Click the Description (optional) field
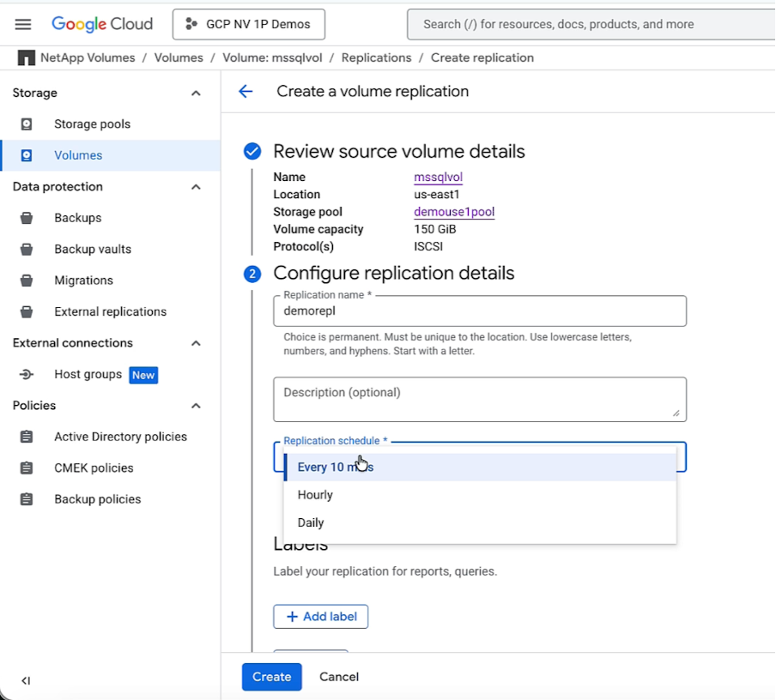The width and height of the screenshot is (776, 700). 480,399
